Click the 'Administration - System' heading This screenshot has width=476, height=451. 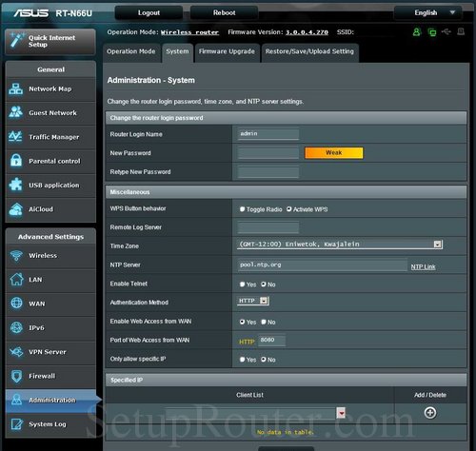pyautogui.click(x=151, y=80)
